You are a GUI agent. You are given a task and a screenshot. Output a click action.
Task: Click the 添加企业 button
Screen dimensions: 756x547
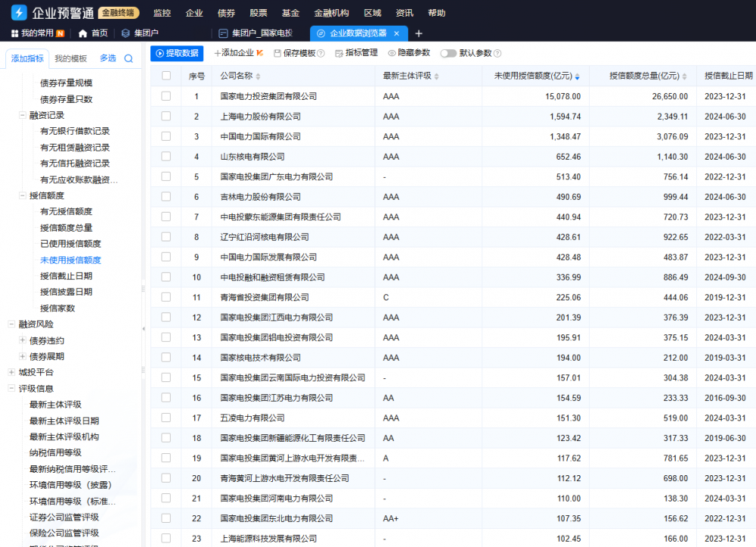(234, 53)
